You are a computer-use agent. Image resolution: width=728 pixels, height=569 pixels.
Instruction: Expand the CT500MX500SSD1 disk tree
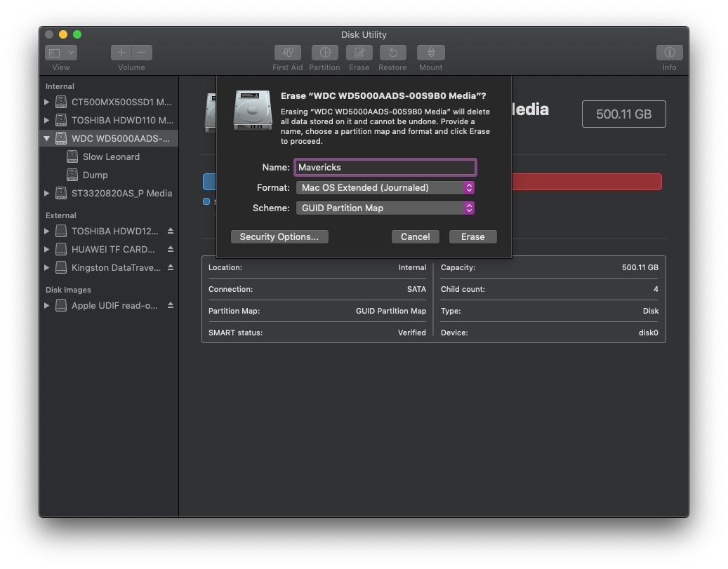click(x=47, y=102)
